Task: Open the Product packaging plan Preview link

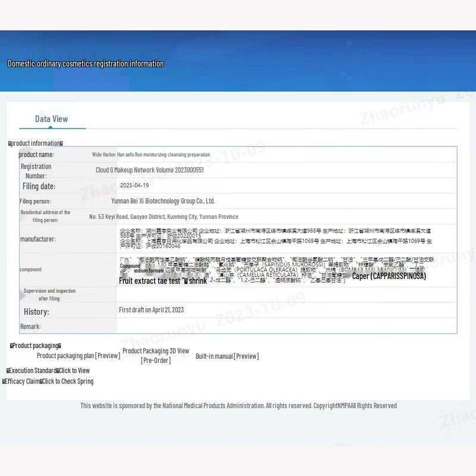Action: coord(79,356)
